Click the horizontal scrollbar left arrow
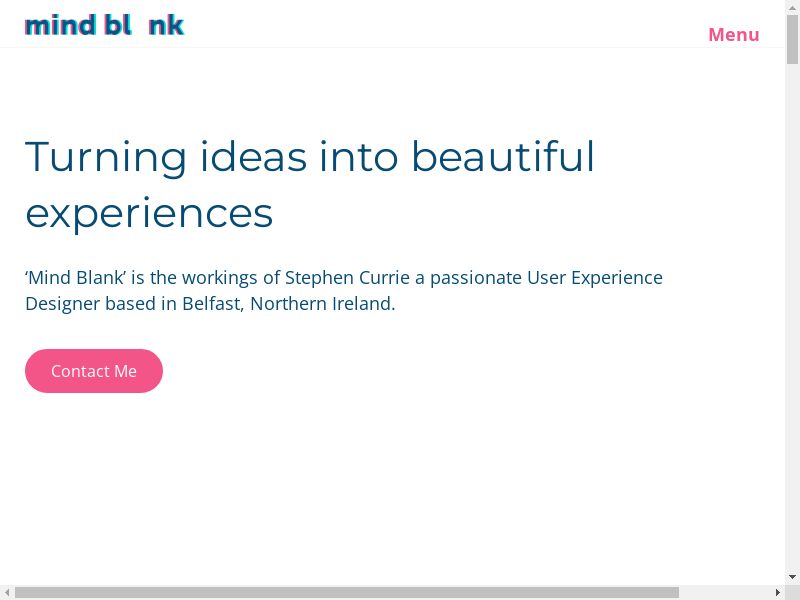This screenshot has height=600, width=800. (7, 592)
